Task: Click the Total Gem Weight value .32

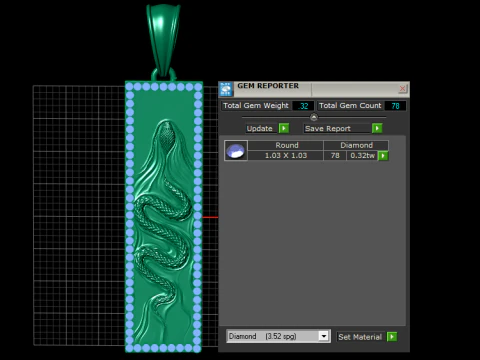Action: click(x=303, y=106)
